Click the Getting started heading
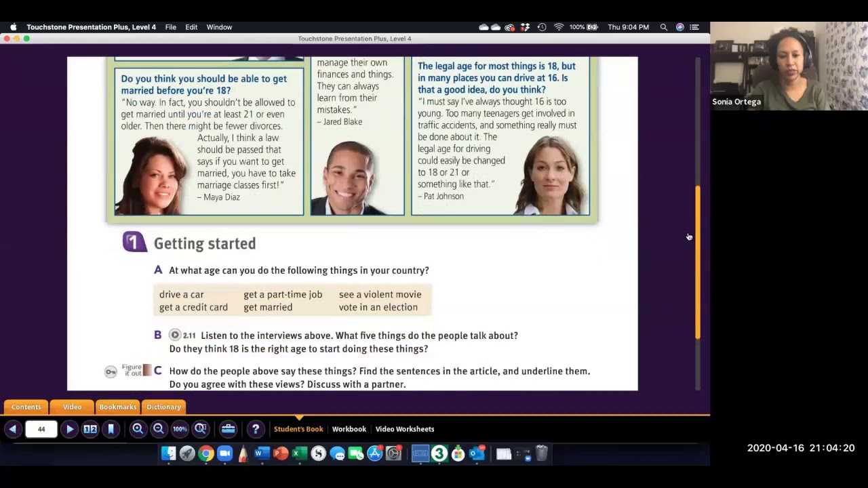This screenshot has width=868, height=488. pyautogui.click(x=205, y=243)
